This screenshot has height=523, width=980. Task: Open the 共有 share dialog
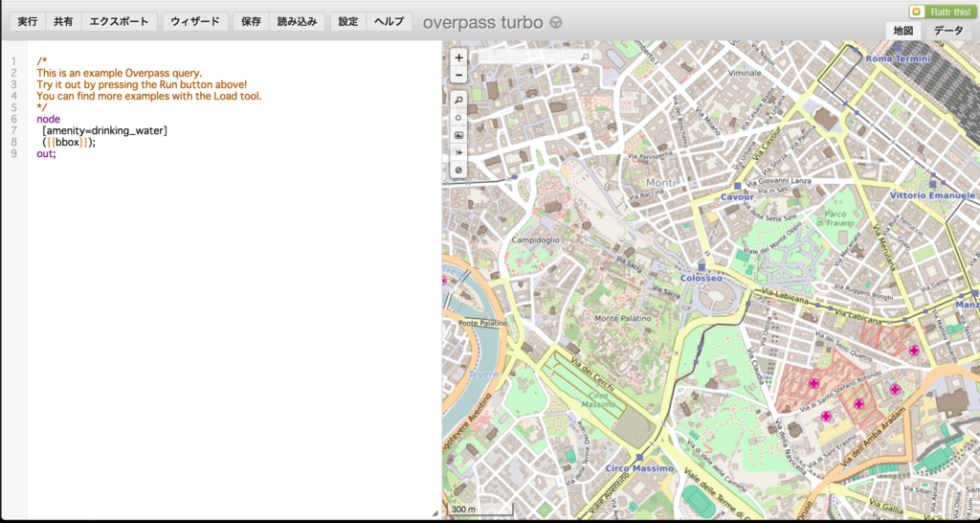point(63,21)
